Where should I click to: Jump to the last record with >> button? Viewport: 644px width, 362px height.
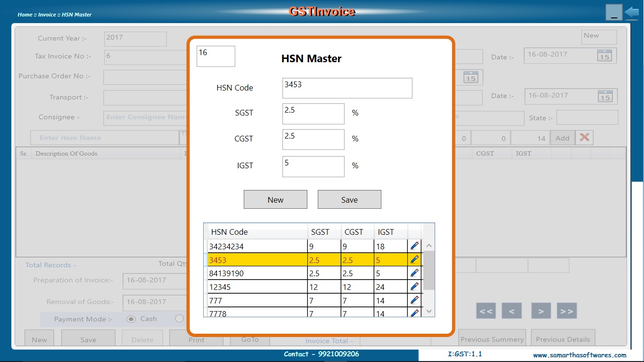click(x=567, y=311)
